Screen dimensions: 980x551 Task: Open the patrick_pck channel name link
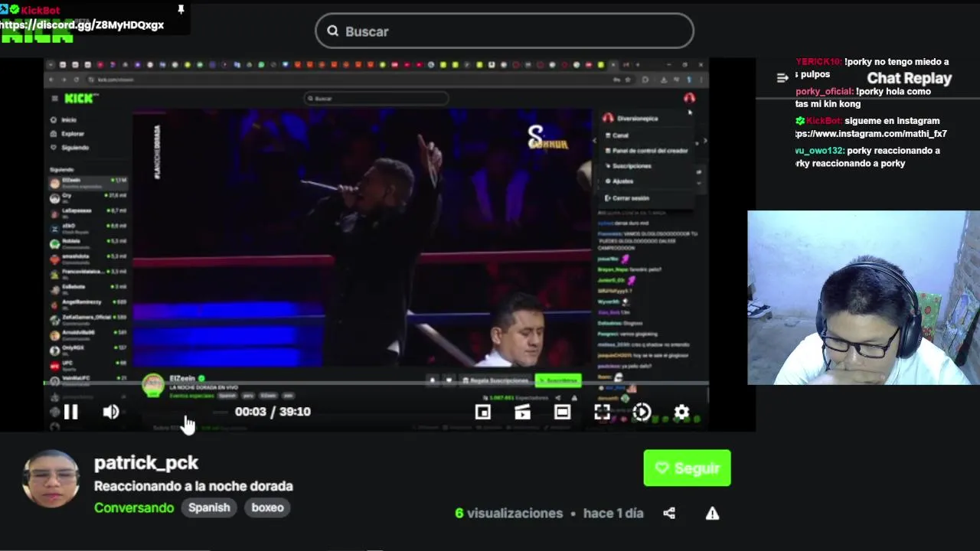pos(146,462)
